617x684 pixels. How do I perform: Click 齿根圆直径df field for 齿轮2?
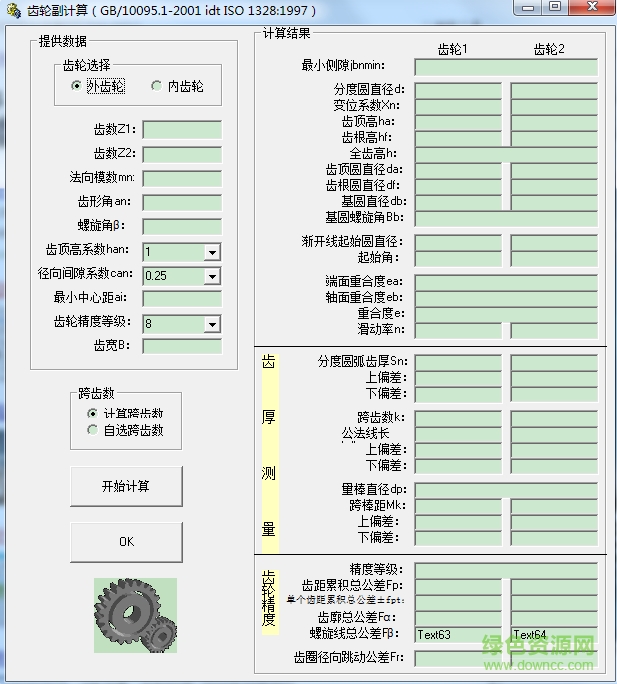click(x=554, y=187)
